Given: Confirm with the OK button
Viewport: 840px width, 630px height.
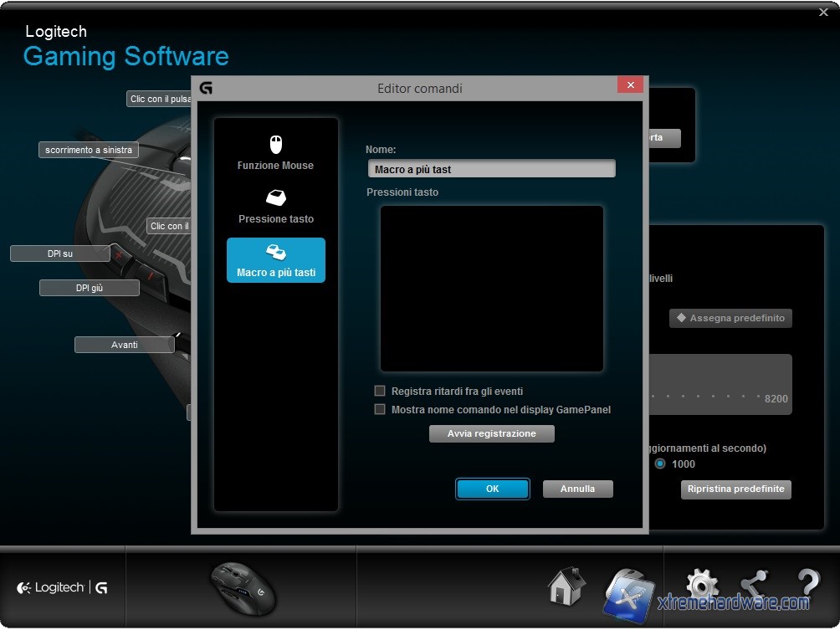Looking at the screenshot, I should point(492,489).
